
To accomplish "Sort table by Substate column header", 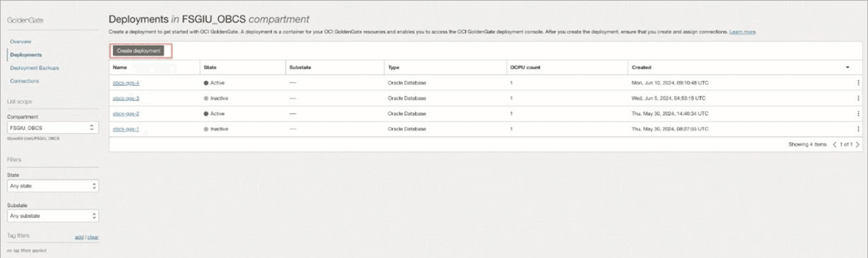I will [300, 67].
